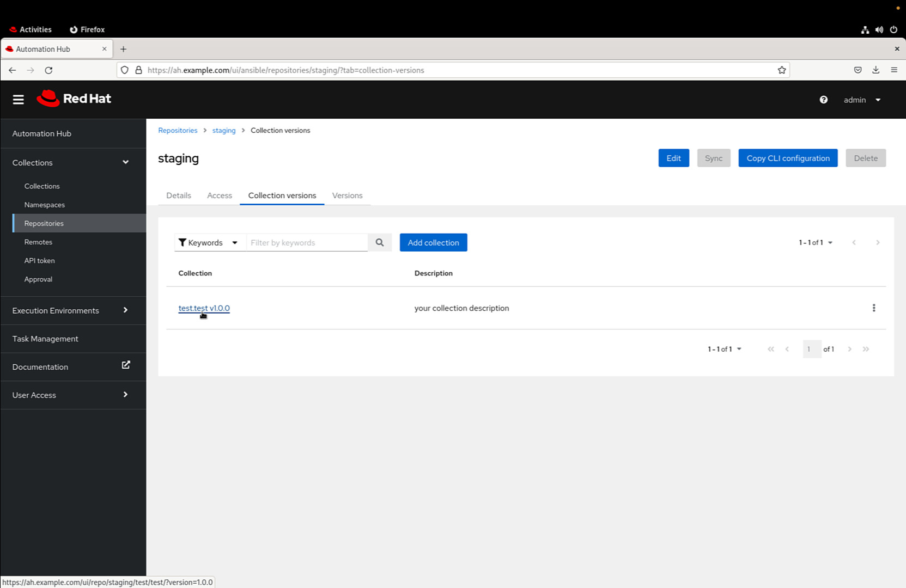Collapse the Collections sidebar section
Viewport: 906px width, 588px height.
pyautogui.click(x=73, y=162)
